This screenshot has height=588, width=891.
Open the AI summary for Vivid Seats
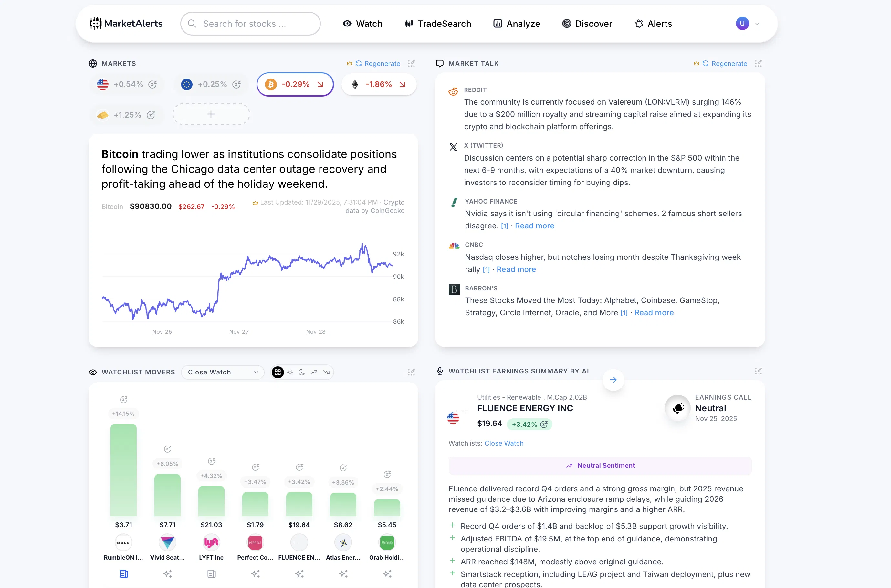(x=168, y=574)
